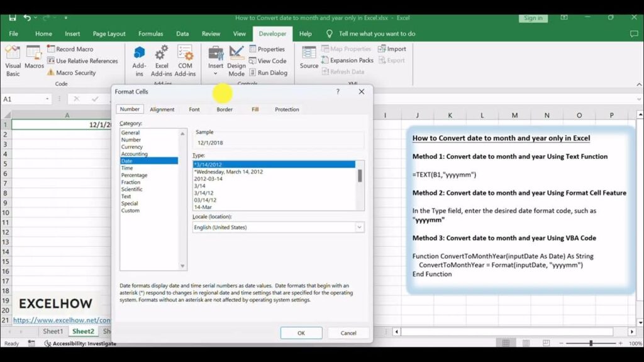This screenshot has height=362, width=644.
Task: Switch to the View ribbon tab
Action: (240, 34)
